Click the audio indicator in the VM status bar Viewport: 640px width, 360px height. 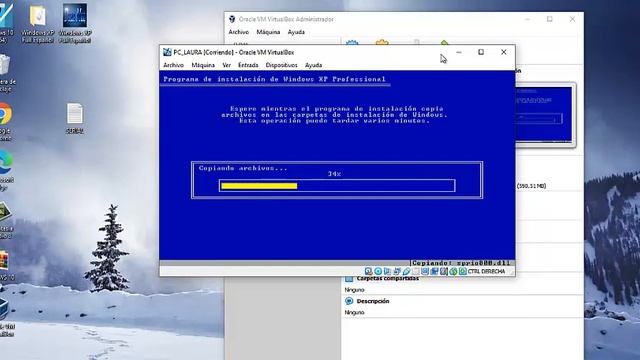[387, 271]
